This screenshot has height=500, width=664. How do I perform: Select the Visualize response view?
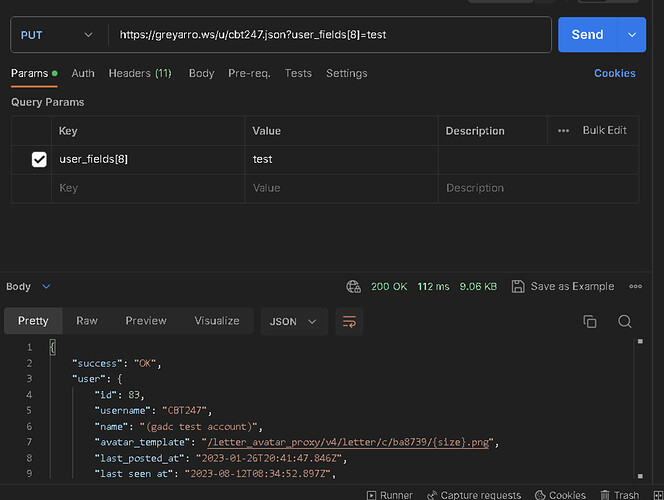[217, 321]
